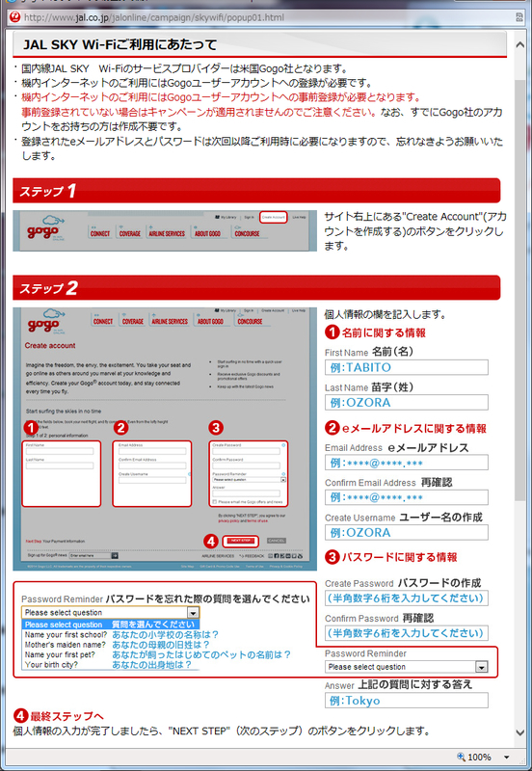
Task: Click the First Name box in the gogo form image
Action: click(x=60, y=451)
